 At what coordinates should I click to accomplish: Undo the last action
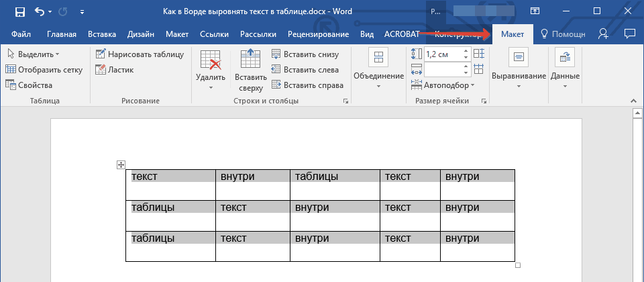click(39, 11)
